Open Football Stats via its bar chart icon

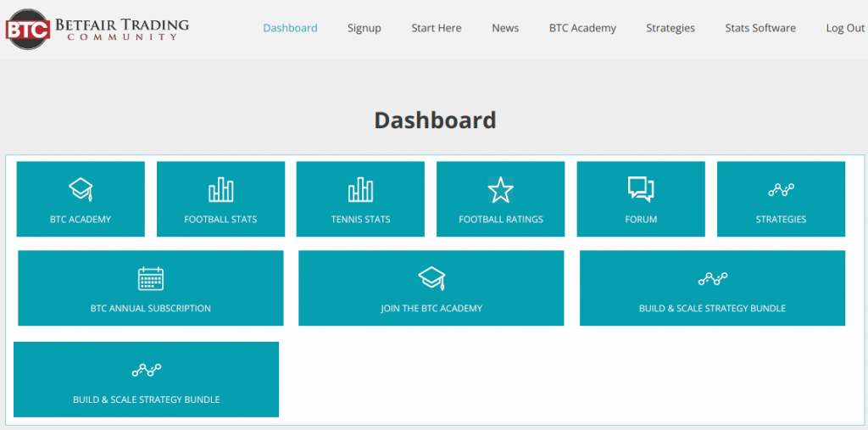(x=220, y=189)
